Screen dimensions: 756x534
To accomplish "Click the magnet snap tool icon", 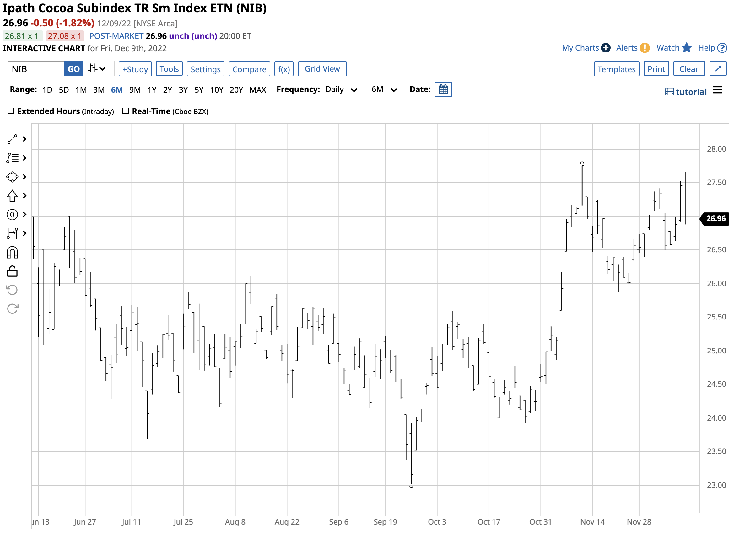I will (12, 253).
